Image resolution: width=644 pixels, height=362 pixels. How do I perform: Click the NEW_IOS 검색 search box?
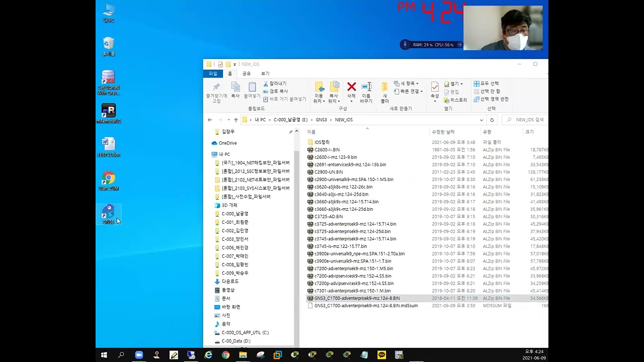[x=525, y=120]
